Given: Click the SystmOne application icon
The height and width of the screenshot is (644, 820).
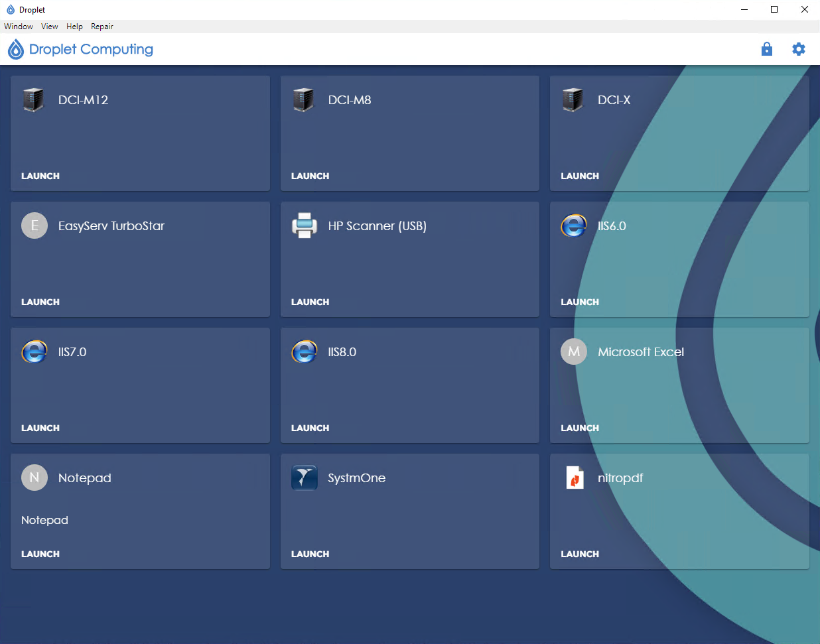Looking at the screenshot, I should point(305,478).
